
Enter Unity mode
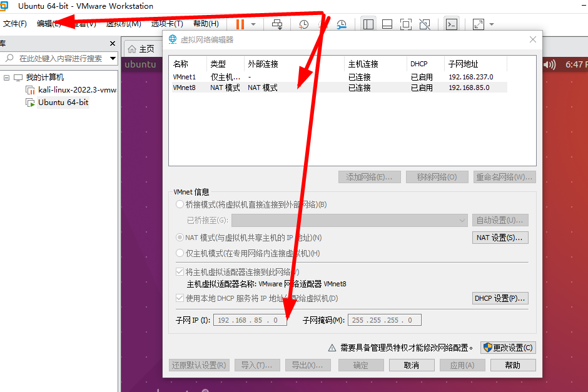tap(425, 24)
